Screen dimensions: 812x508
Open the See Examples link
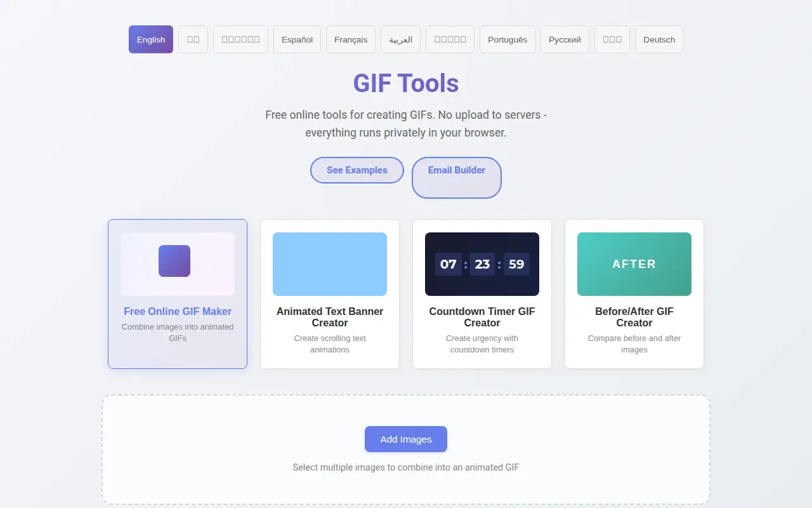(357, 170)
